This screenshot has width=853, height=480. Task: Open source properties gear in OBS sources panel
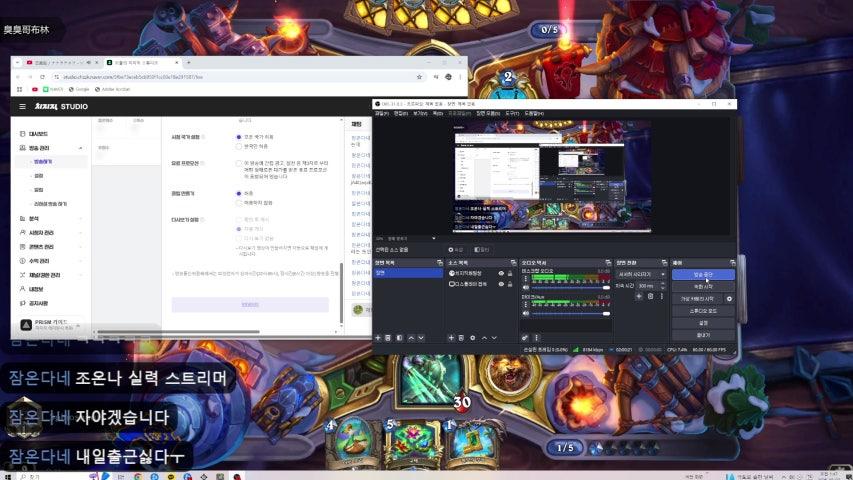click(472, 338)
